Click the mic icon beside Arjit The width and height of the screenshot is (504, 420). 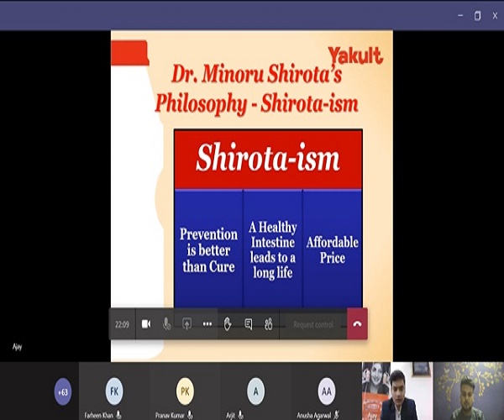click(x=240, y=415)
